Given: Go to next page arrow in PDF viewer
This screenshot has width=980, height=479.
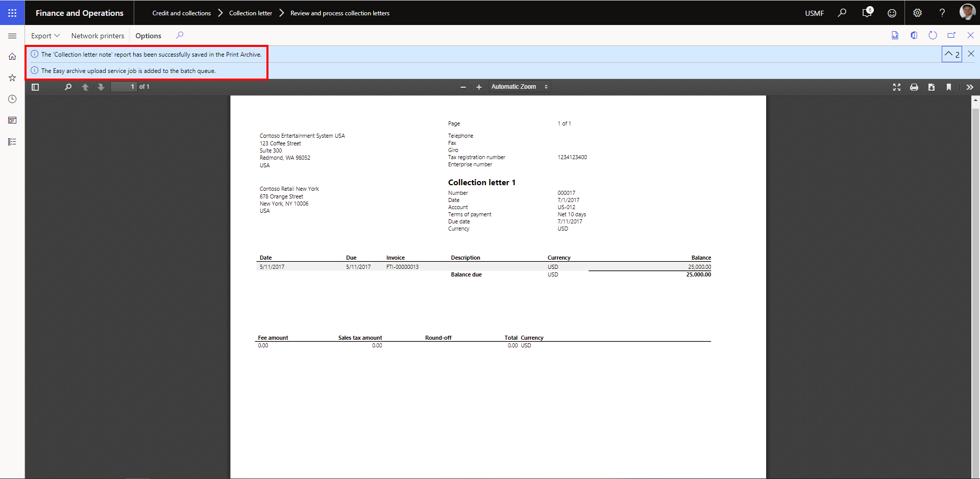Looking at the screenshot, I should [x=101, y=87].
